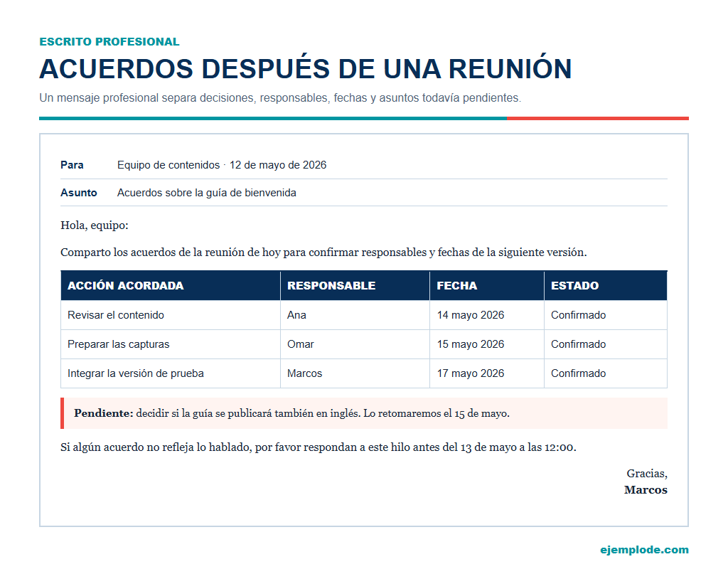Click the 'RESPONSABLE' column header
728x574 pixels.
pos(355,286)
